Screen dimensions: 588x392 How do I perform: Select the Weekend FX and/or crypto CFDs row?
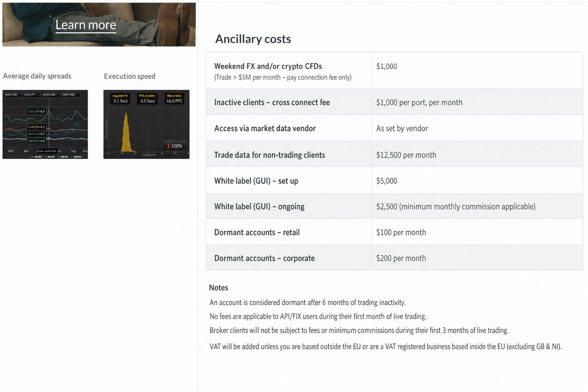click(394, 70)
